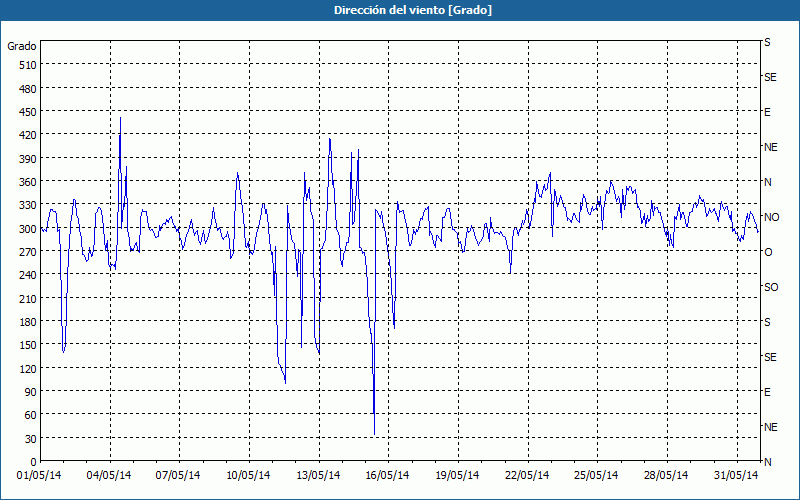Select the x-axis date 10/05/14
The image size is (800, 500).
[x=248, y=476]
